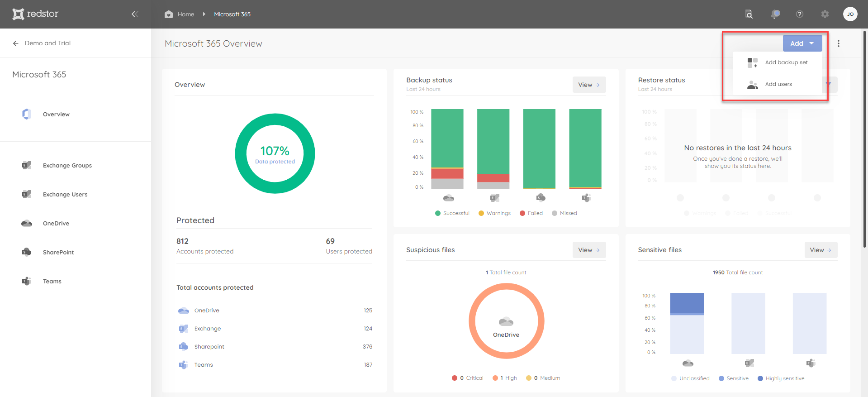Click Exchange row count '124'
This screenshot has width=868, height=397.
click(368, 329)
